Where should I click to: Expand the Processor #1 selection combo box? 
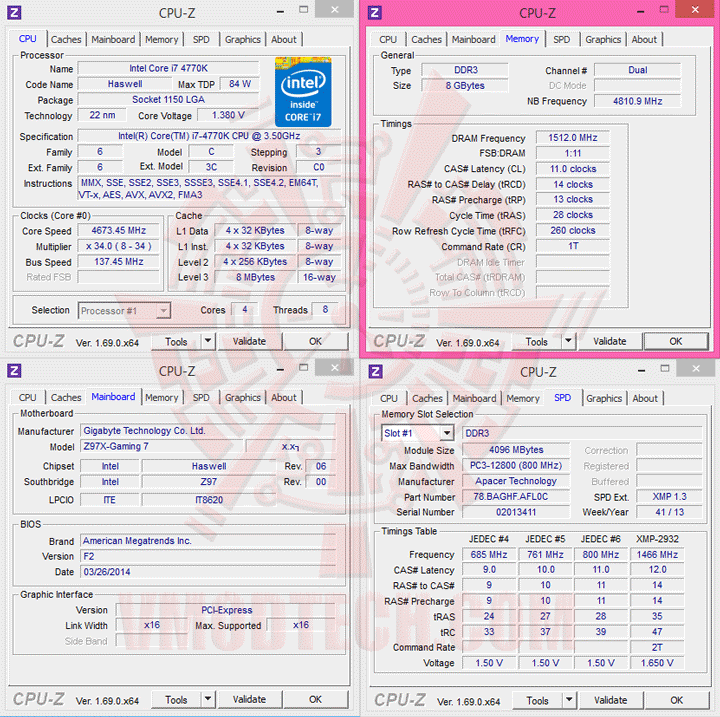[x=163, y=311]
